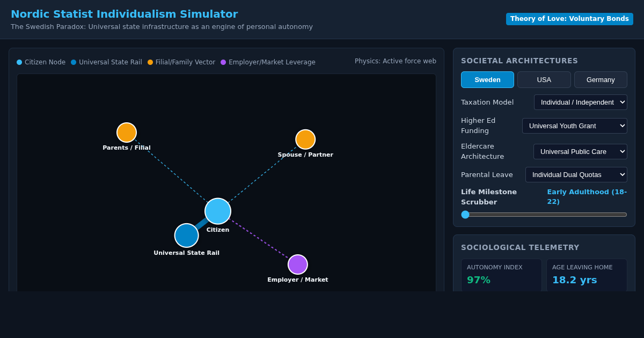Click the 'Life Milestone Scrubber' label
The width and height of the screenshot is (644, 338).
489,196
